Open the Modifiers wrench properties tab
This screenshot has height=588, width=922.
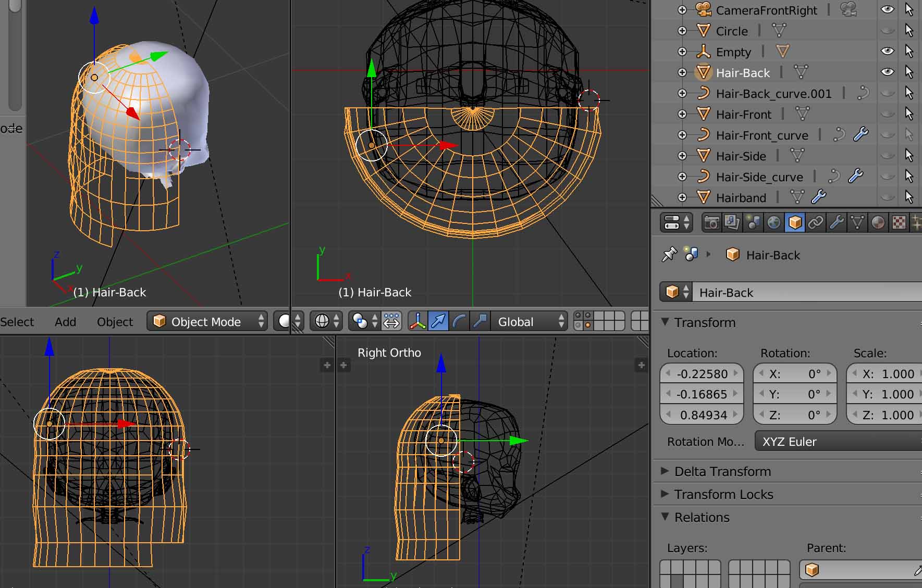click(837, 223)
